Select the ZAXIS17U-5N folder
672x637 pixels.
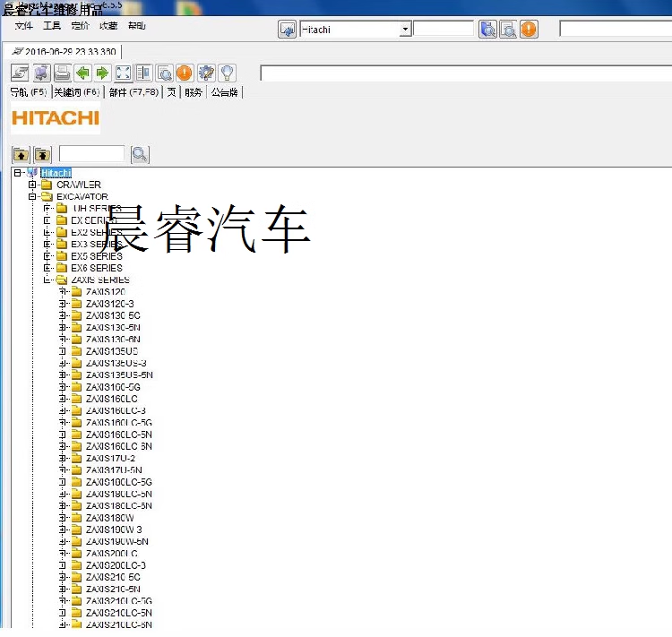(x=114, y=470)
